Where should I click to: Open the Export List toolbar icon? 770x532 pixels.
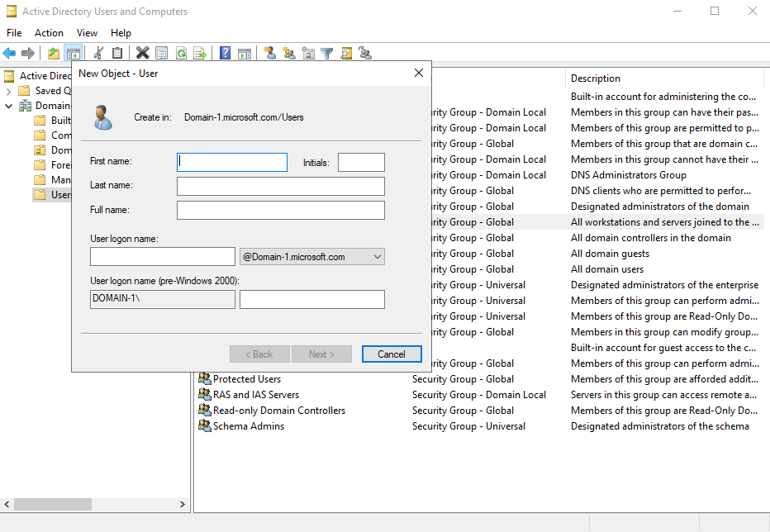coord(200,53)
